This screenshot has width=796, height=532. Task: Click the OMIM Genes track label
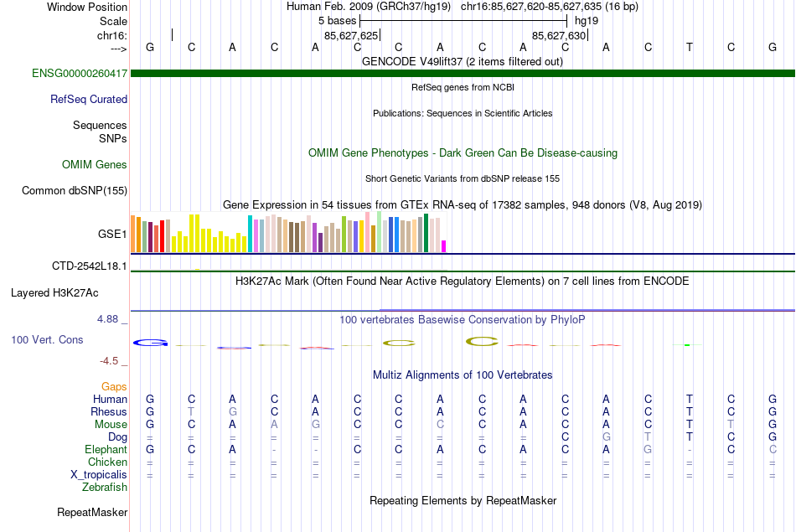tap(94, 164)
